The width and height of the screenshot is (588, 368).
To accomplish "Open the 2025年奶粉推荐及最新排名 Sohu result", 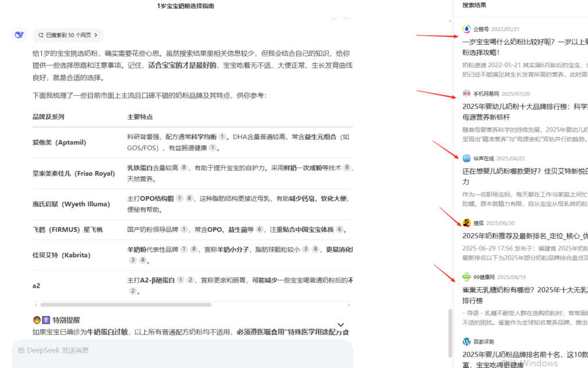I will click(x=525, y=235).
